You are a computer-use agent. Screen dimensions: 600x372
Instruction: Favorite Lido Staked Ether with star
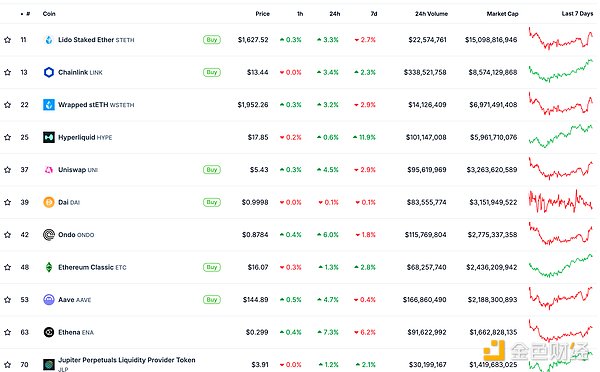coord(7,39)
